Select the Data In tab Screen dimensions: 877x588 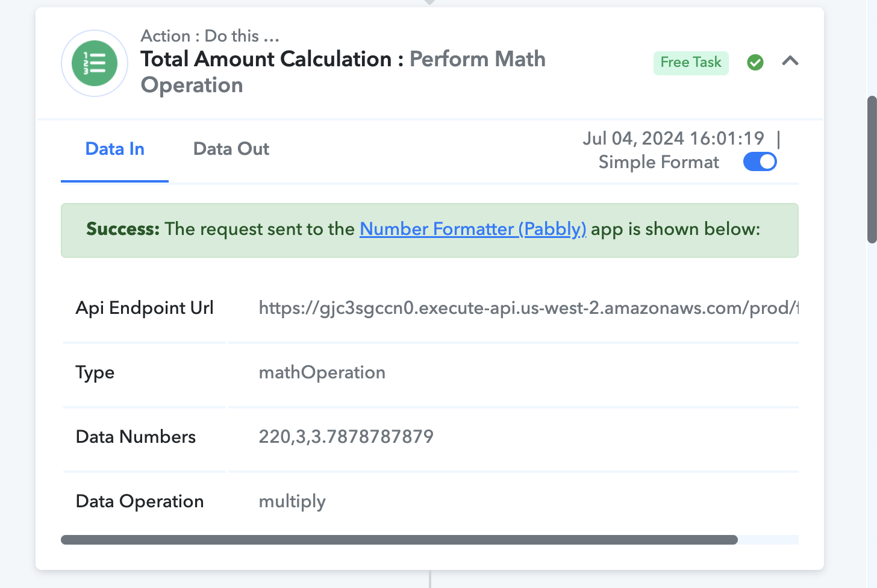click(114, 149)
